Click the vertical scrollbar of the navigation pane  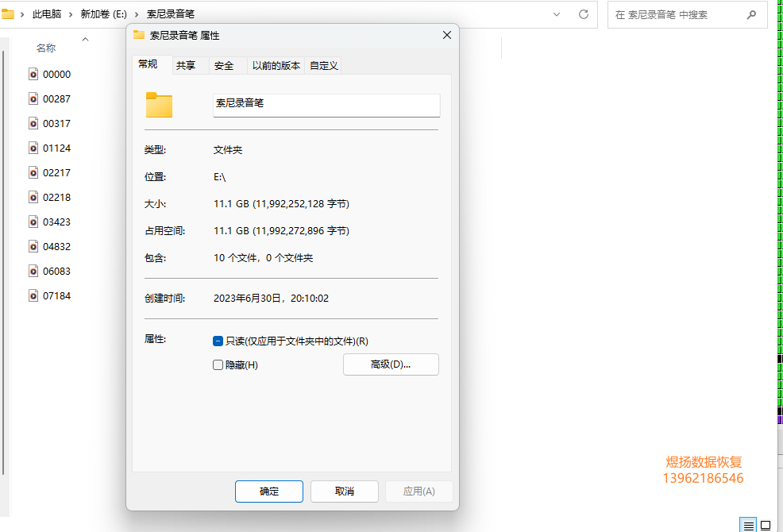pos(3,262)
